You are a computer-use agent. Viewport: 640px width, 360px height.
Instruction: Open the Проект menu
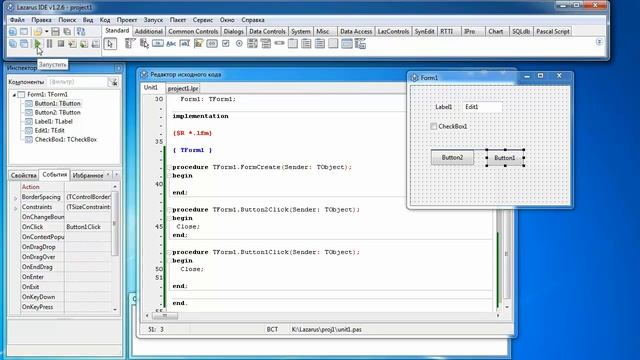[x=127, y=20]
